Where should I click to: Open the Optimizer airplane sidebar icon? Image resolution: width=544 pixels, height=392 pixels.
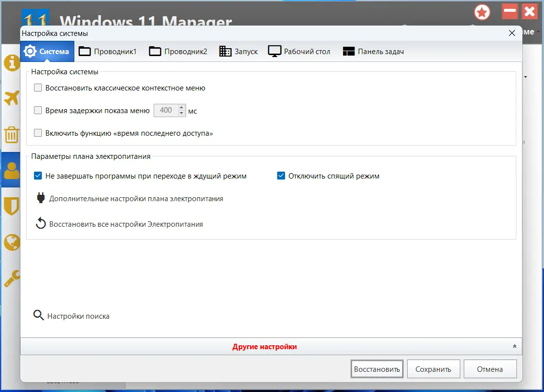click(11, 98)
